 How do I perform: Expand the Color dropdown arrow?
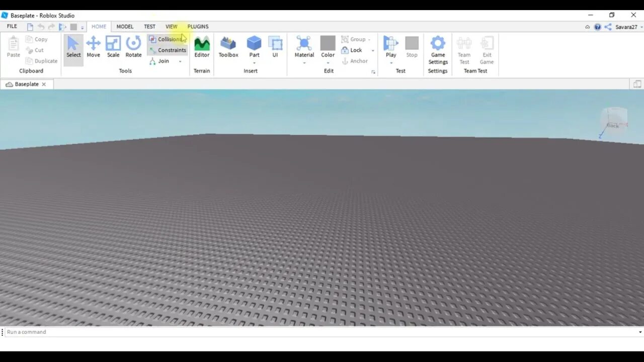(328, 63)
